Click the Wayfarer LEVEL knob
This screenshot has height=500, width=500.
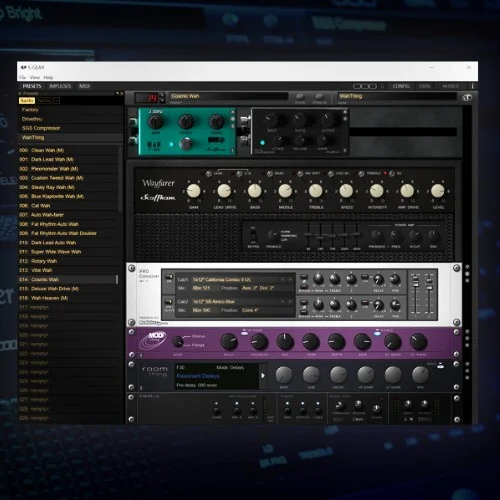coord(438,191)
